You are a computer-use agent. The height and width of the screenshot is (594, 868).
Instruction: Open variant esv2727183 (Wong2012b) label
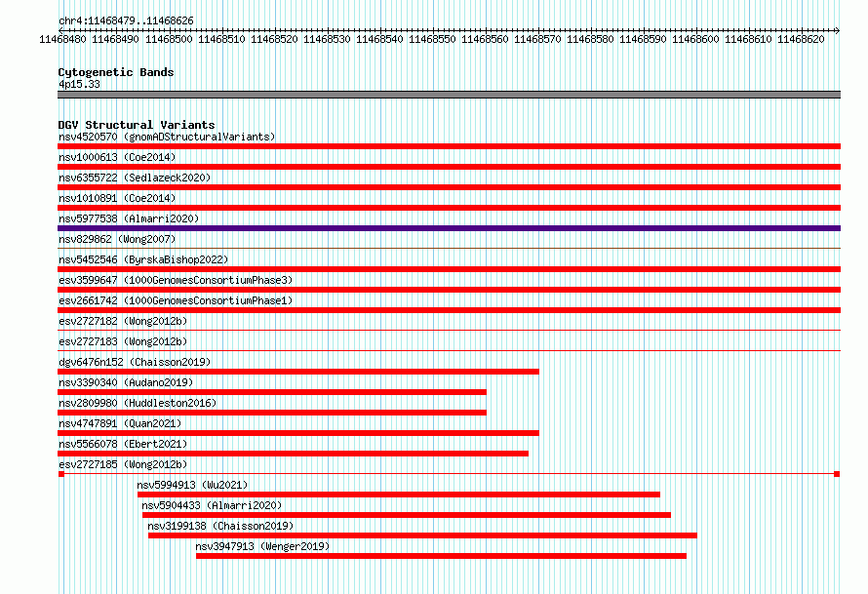(123, 341)
